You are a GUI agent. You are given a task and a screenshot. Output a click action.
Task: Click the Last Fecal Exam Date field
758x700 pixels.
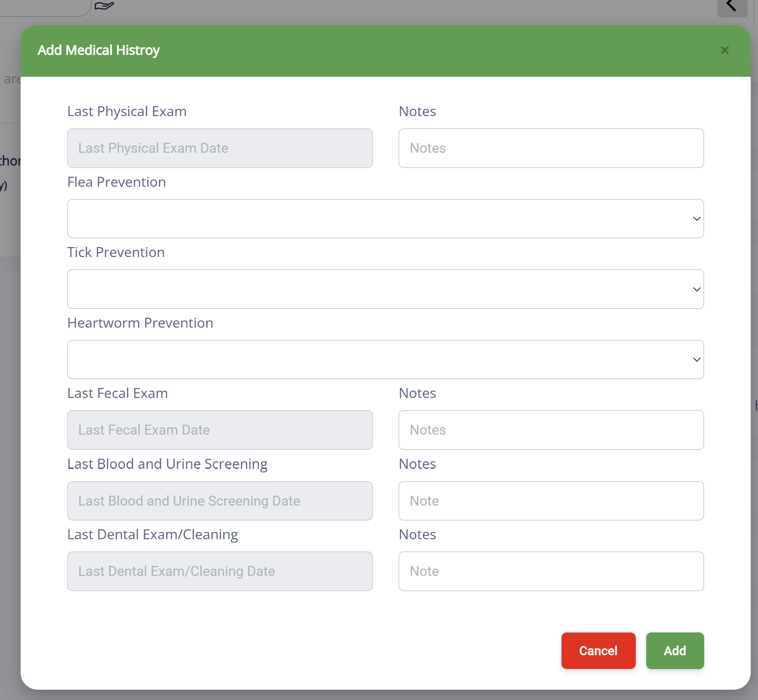point(220,430)
